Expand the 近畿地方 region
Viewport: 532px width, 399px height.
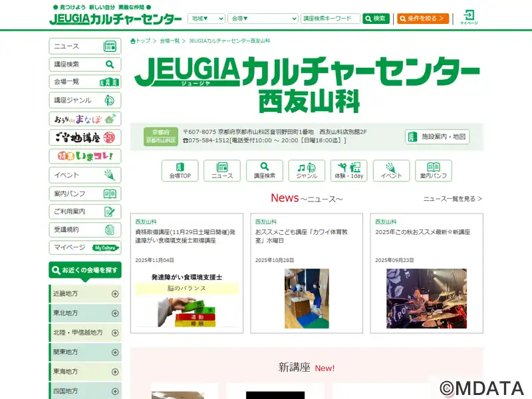(x=85, y=293)
